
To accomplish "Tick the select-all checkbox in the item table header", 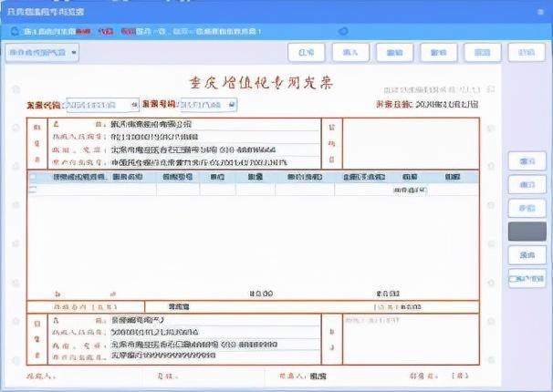I will click(33, 177).
